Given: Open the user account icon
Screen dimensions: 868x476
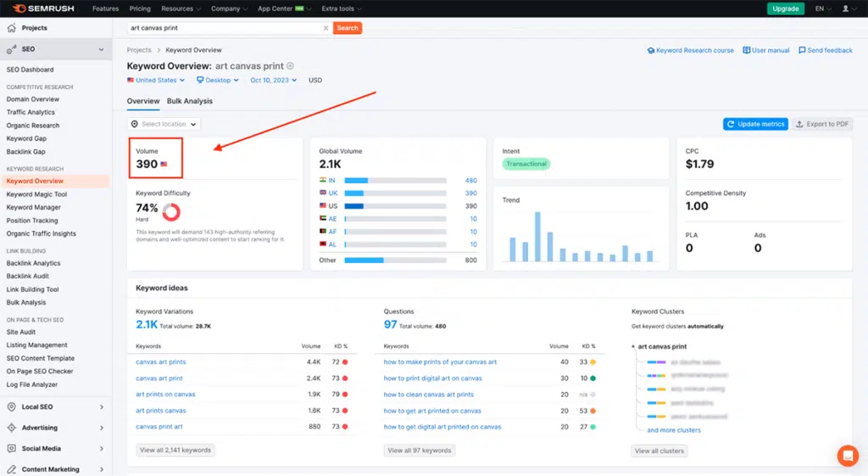Looking at the screenshot, I should pyautogui.click(x=845, y=8).
